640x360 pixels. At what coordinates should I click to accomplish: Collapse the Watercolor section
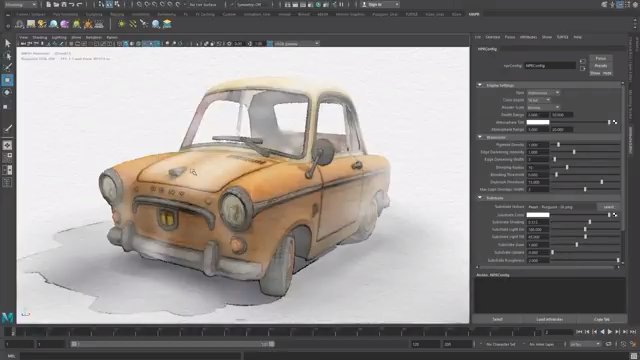[x=480, y=137]
